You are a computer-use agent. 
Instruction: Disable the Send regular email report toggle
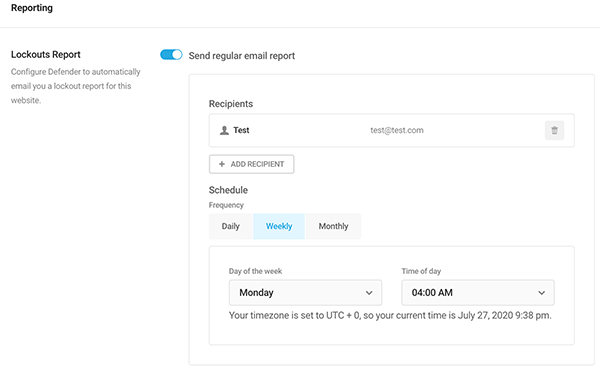click(x=171, y=55)
